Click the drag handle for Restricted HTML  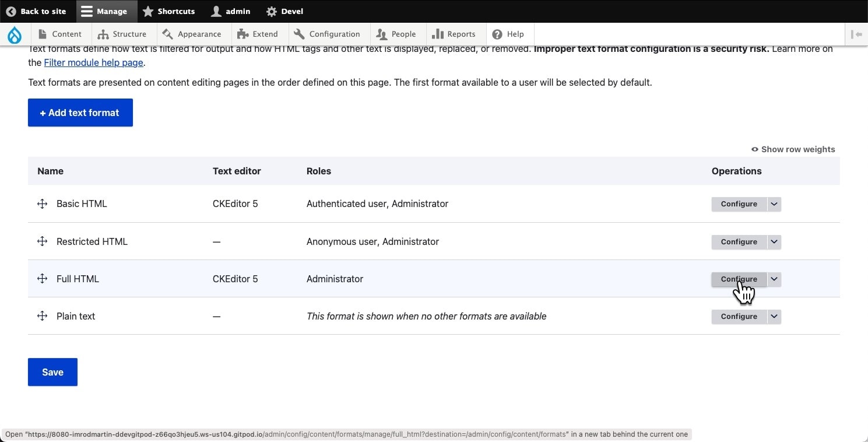42,241
